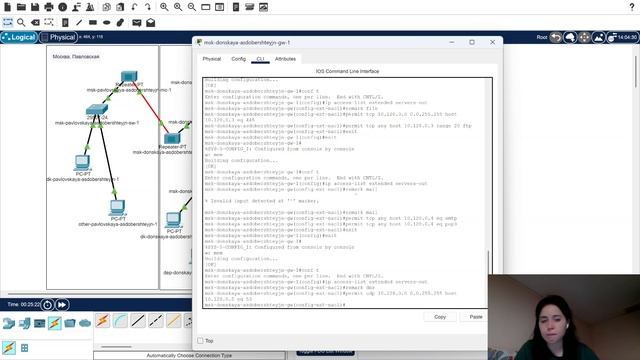Pick the Draw Ellipse tool
This screenshot has height=360, width=640.
coord(107,22)
